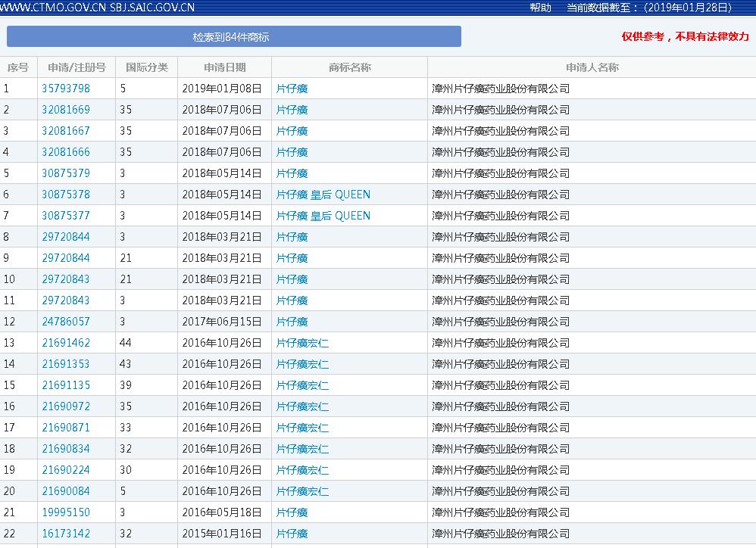Click the 申请日期 column header
Screen dimensions: 756x548
point(225,67)
